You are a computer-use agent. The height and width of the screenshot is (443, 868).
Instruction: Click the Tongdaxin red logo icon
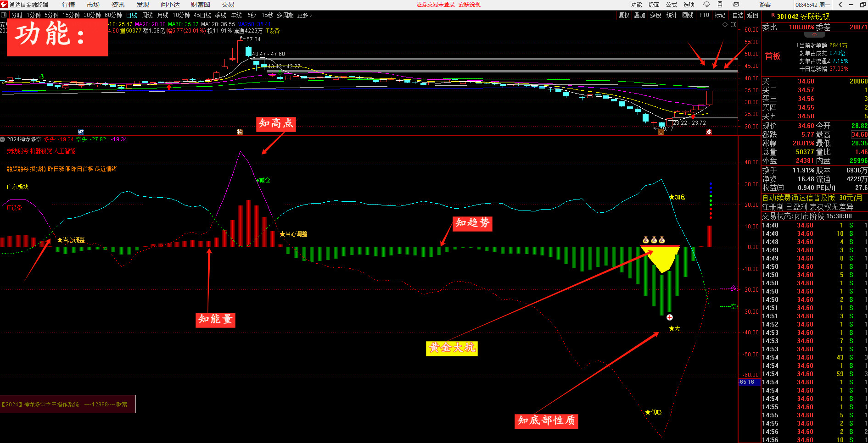4,5
